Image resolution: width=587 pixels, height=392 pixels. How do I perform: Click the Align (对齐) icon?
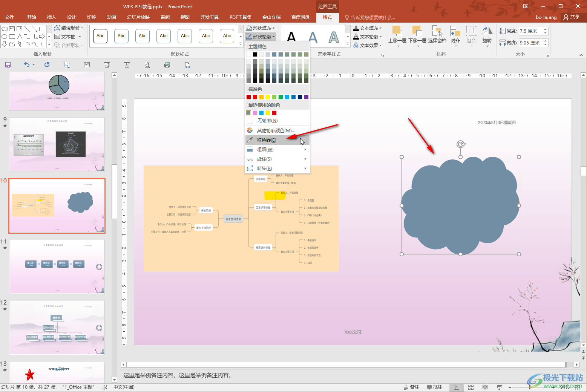[x=455, y=31]
